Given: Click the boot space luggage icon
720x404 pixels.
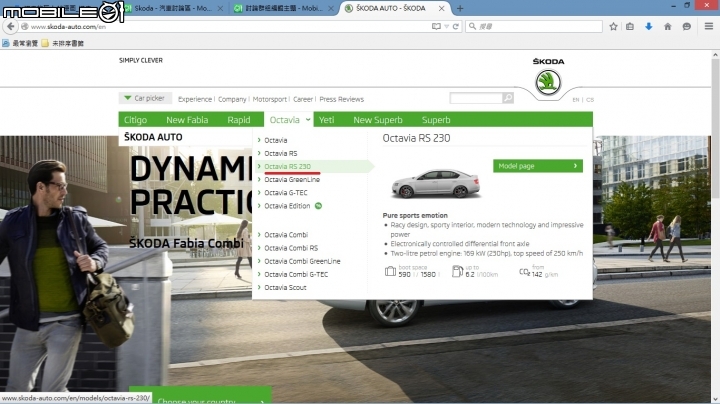Looking at the screenshot, I should click(x=390, y=271).
